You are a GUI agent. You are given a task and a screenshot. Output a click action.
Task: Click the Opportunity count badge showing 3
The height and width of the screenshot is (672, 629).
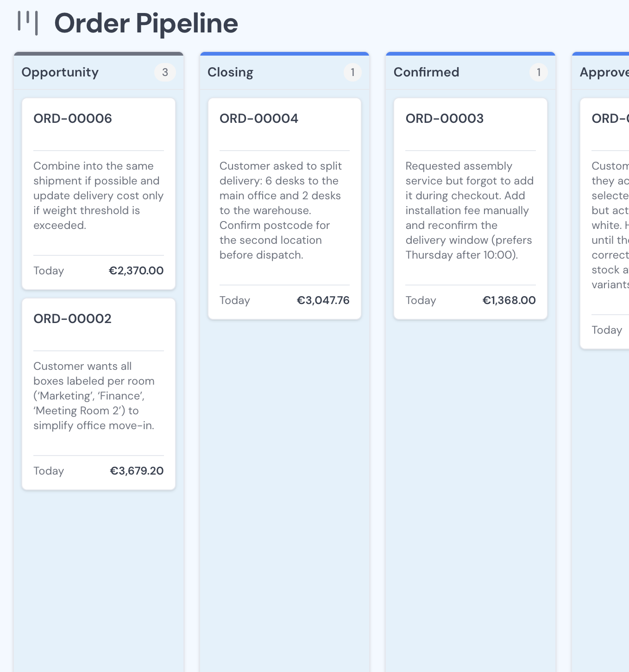click(x=165, y=72)
